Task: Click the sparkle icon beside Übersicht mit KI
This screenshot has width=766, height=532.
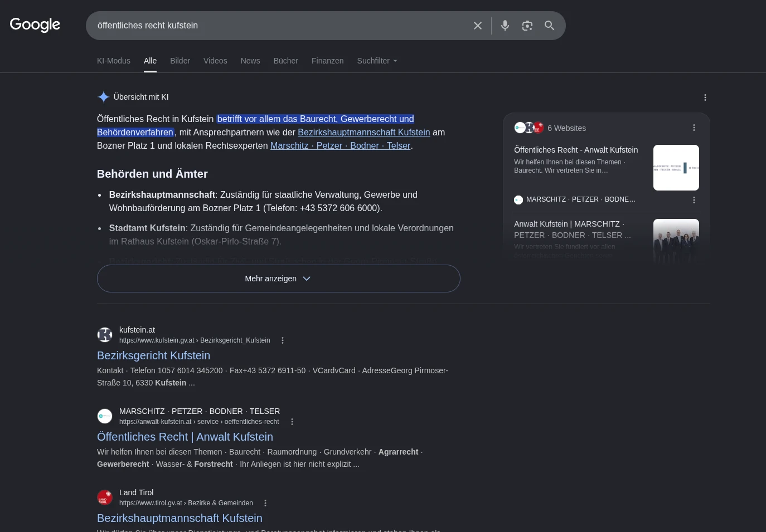Action: point(104,97)
